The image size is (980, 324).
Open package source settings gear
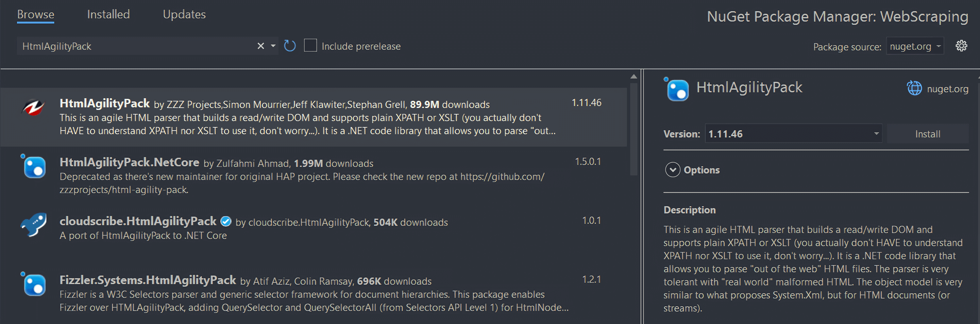coord(961,46)
